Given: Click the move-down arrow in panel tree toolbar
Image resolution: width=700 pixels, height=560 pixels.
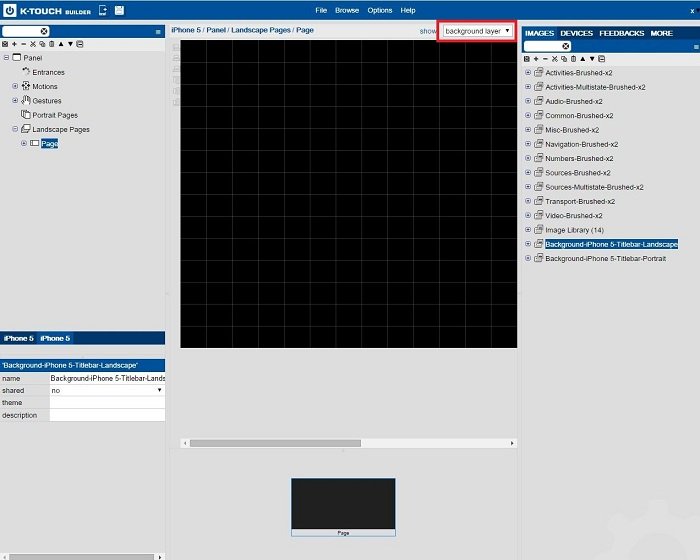Looking at the screenshot, I should point(70,44).
